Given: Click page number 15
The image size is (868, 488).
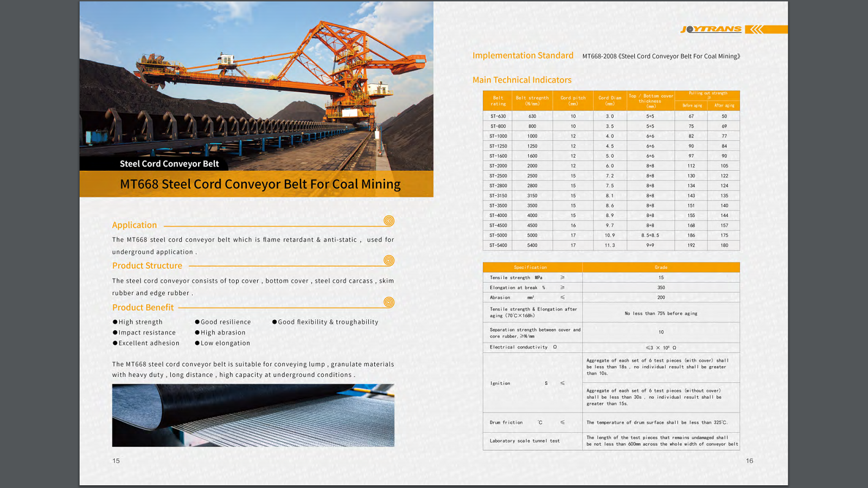Looking at the screenshot, I should pyautogui.click(x=116, y=461).
